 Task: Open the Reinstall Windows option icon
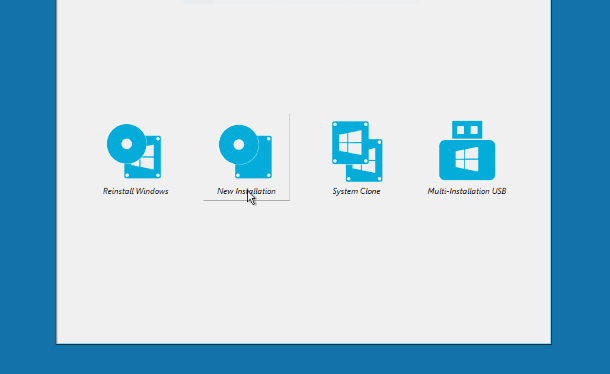(134, 151)
